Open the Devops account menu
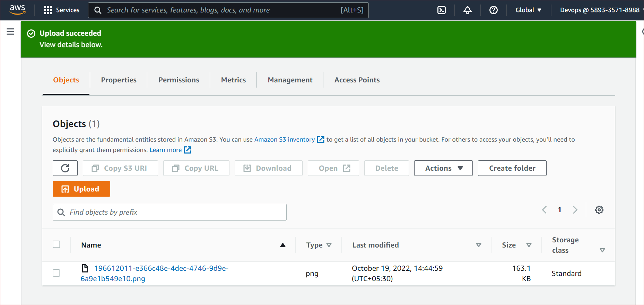 pyautogui.click(x=601, y=10)
